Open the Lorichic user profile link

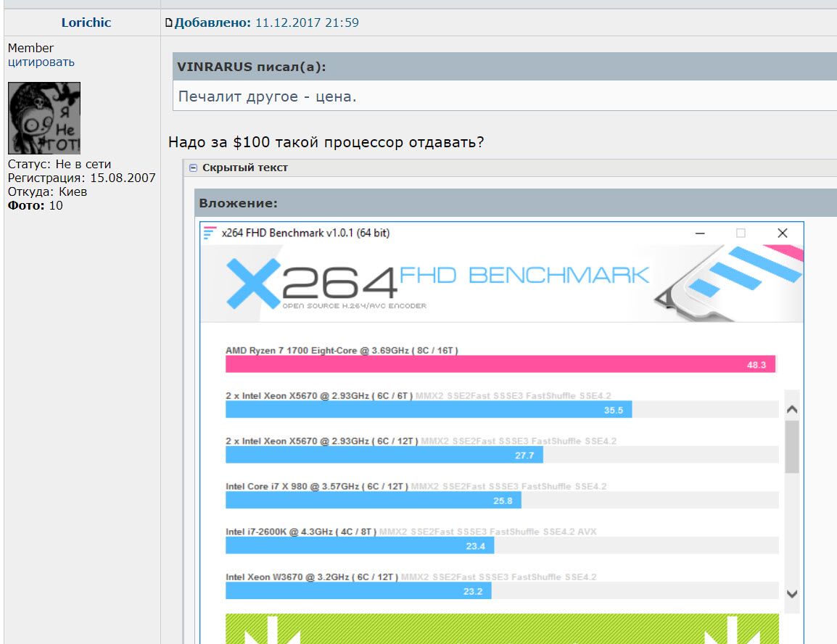(86, 22)
